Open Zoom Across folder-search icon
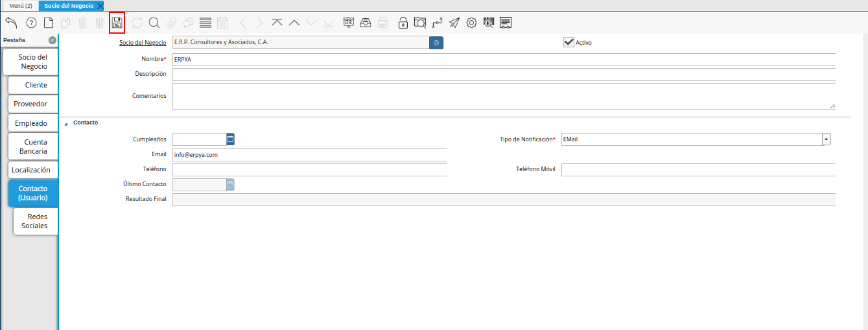 pos(420,23)
